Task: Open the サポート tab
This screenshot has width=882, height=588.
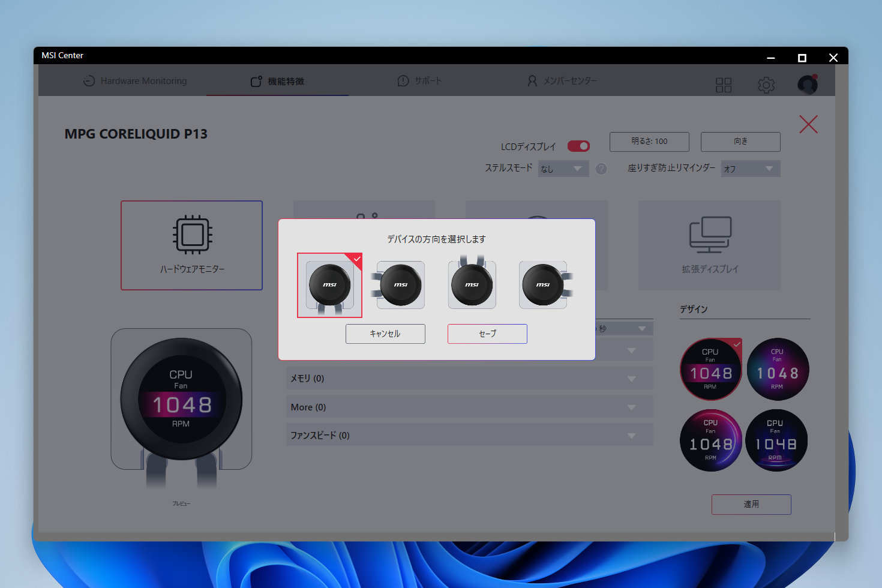Action: click(x=419, y=81)
